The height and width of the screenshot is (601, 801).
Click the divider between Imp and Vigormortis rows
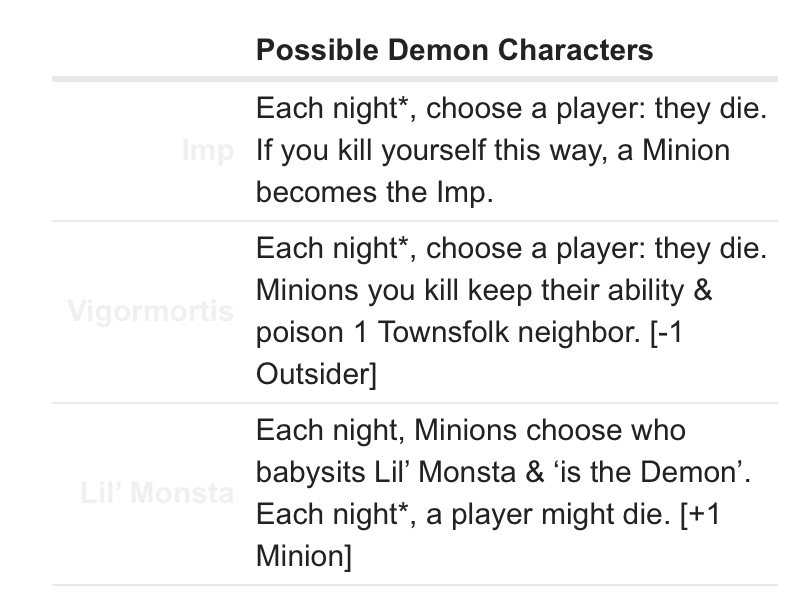(415, 221)
